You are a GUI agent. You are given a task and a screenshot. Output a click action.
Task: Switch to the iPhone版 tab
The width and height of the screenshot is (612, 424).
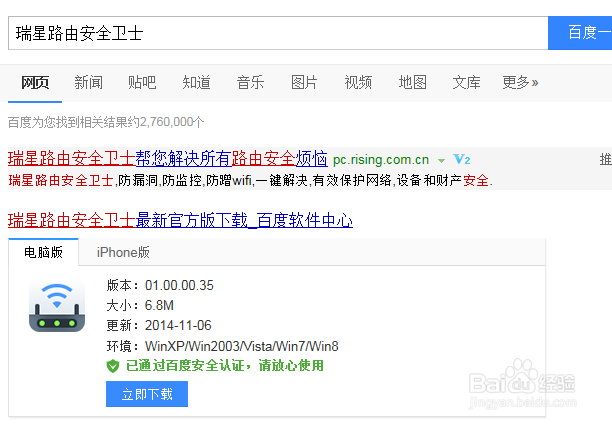(123, 252)
